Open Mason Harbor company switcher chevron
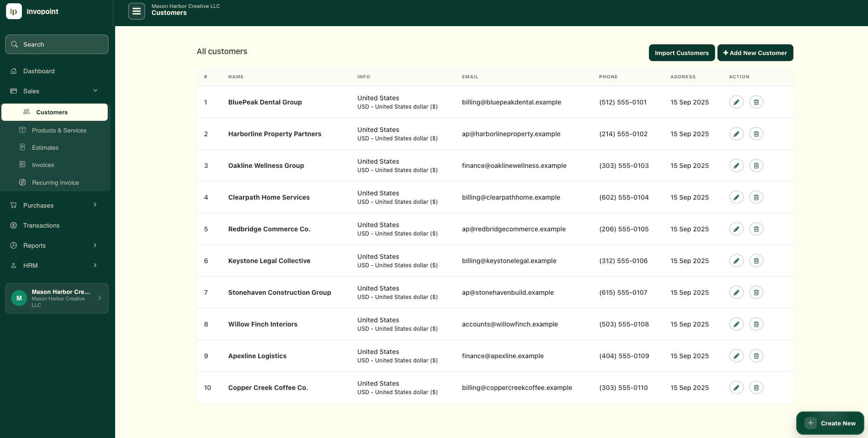Screen dimensions: 868x438 [99, 298]
